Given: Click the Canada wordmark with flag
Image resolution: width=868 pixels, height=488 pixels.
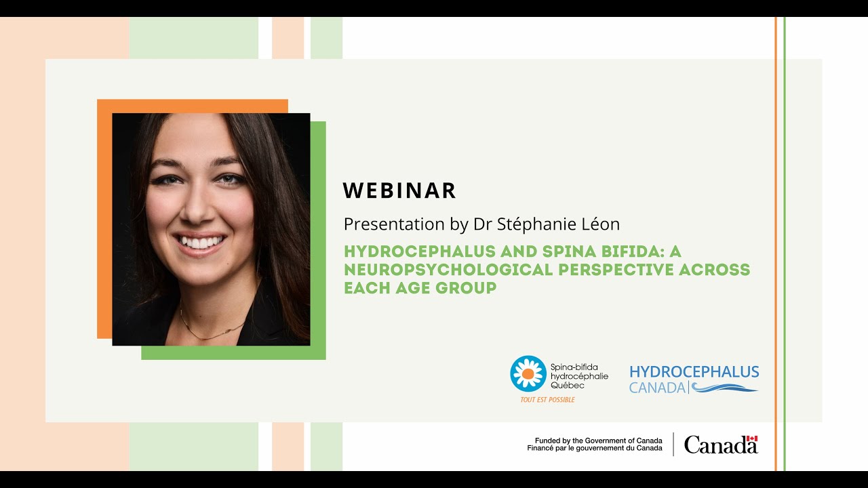Looking at the screenshot, I should click(721, 445).
